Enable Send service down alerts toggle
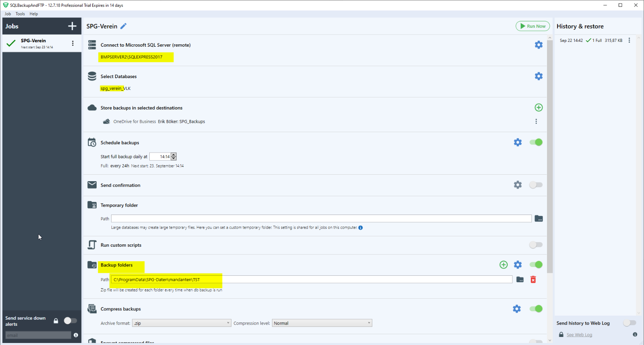Image resolution: width=644 pixels, height=345 pixels. pos(70,321)
